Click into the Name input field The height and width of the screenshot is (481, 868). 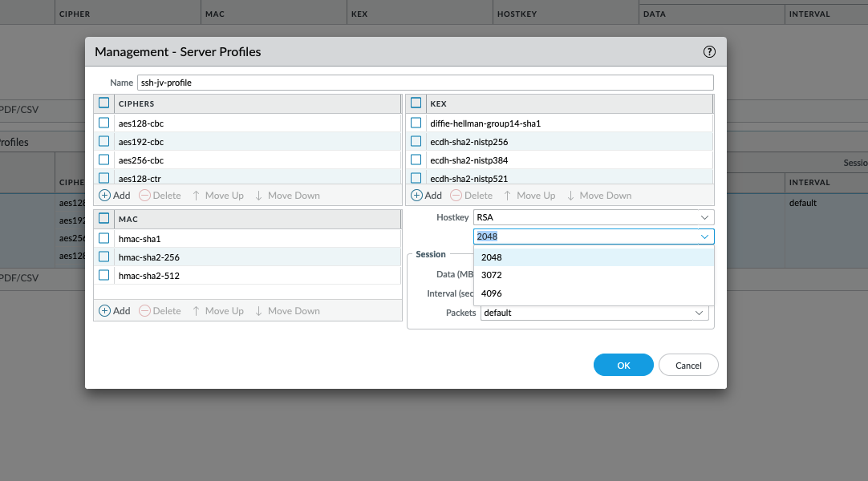425,83
